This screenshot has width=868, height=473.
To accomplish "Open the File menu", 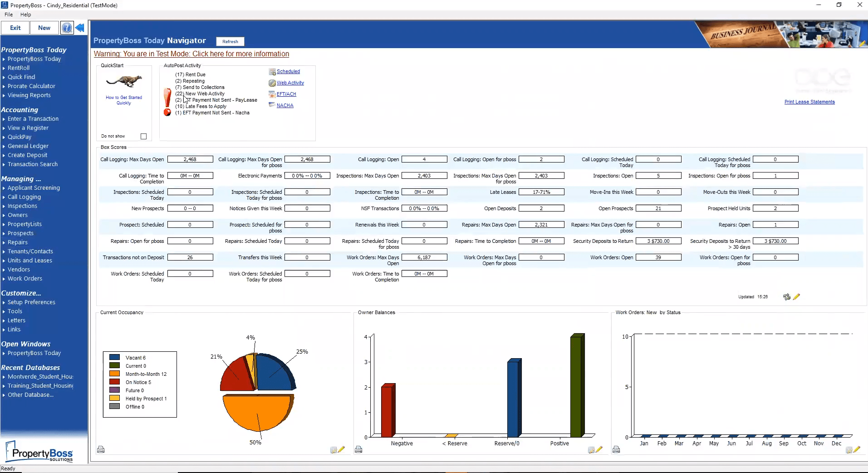I will point(9,15).
